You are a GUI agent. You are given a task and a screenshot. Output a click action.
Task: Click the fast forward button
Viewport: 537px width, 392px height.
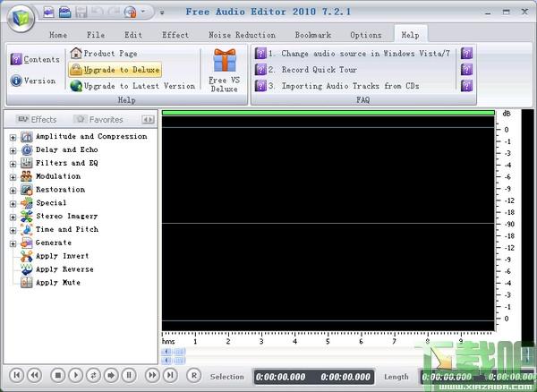pyautogui.click(x=152, y=376)
